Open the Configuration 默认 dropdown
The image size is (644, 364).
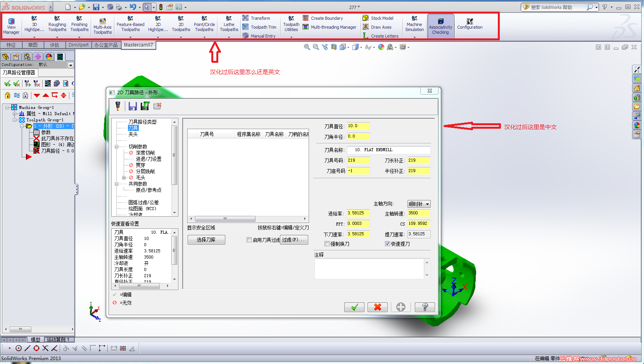[x=71, y=65]
